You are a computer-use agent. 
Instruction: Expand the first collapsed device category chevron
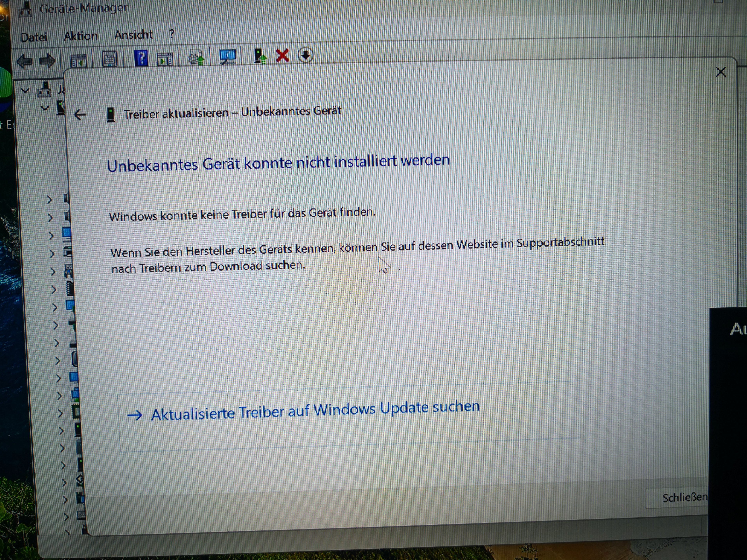(49, 200)
